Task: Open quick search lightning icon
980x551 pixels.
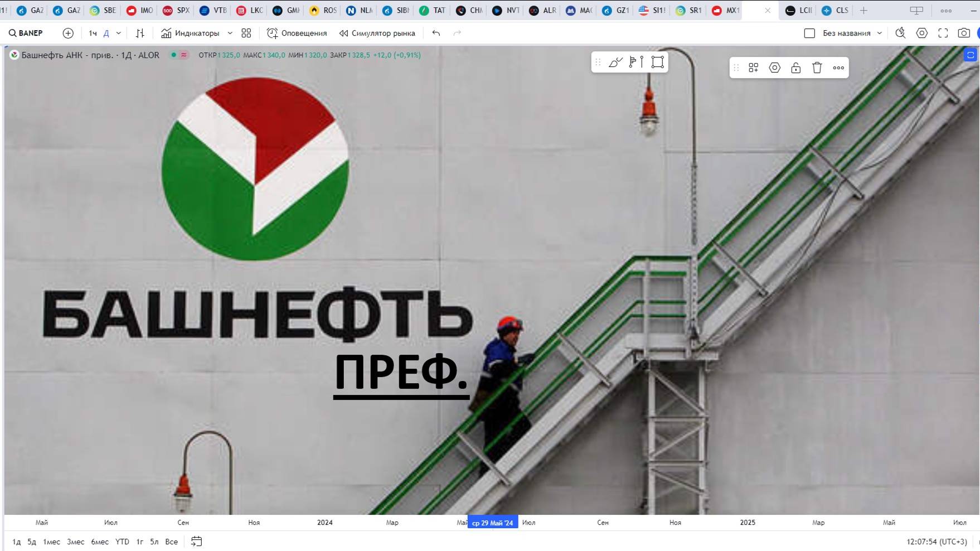Action: coord(900,33)
